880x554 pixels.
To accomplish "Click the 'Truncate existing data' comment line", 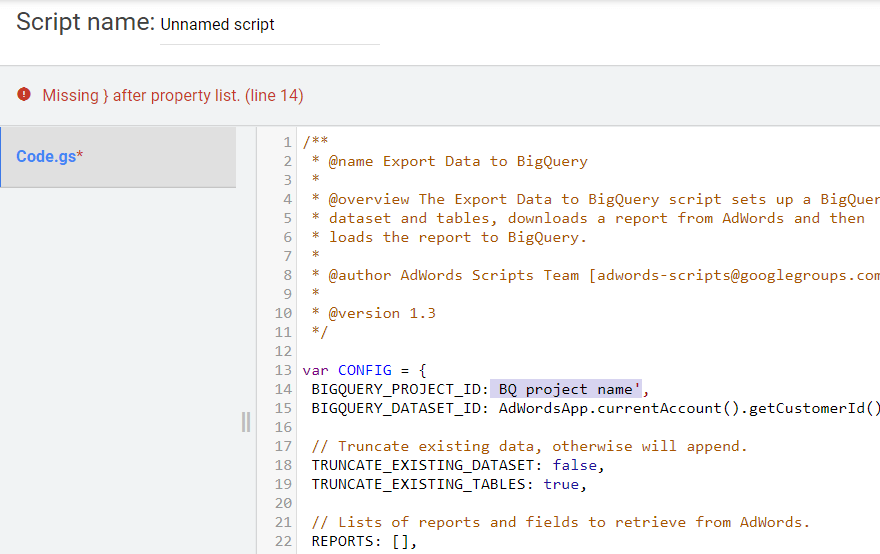I will point(529,447).
